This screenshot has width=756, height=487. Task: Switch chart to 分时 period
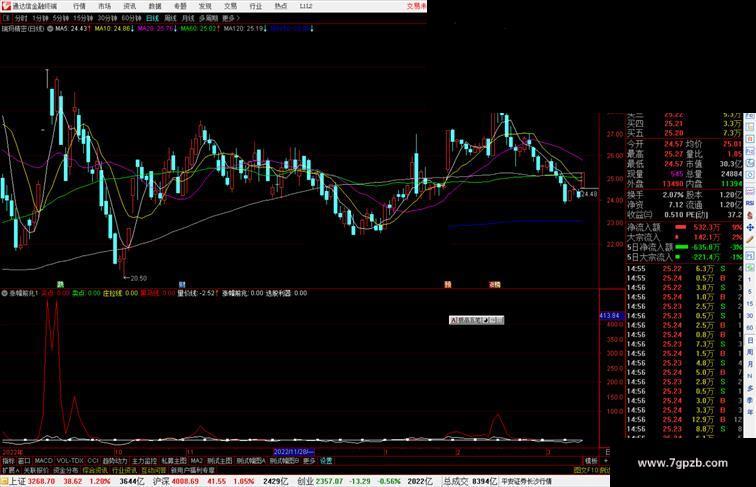[21, 18]
